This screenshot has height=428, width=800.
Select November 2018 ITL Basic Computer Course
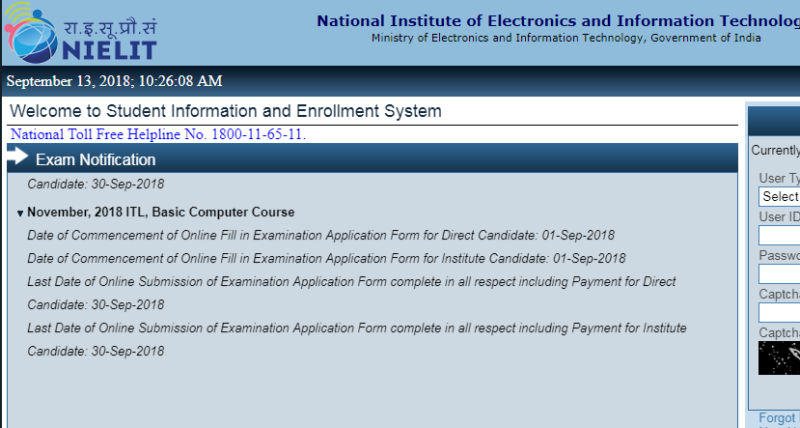coord(160,212)
